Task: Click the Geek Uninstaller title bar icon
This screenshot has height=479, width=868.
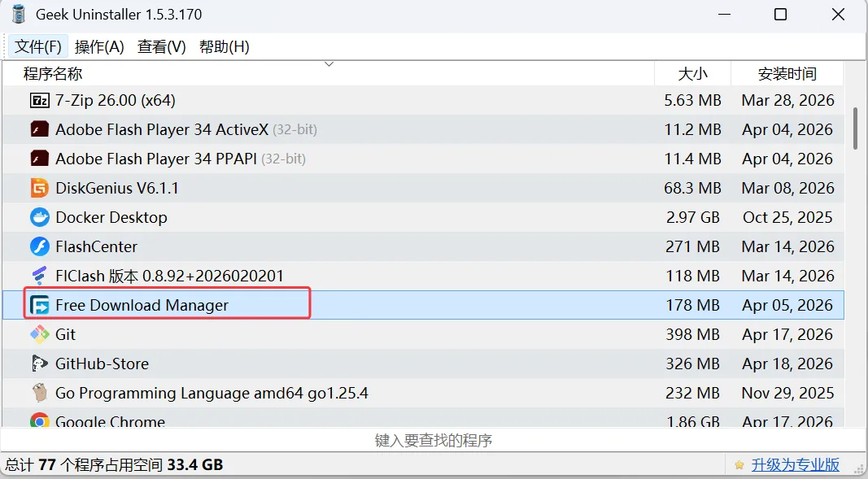Action: coord(19,14)
